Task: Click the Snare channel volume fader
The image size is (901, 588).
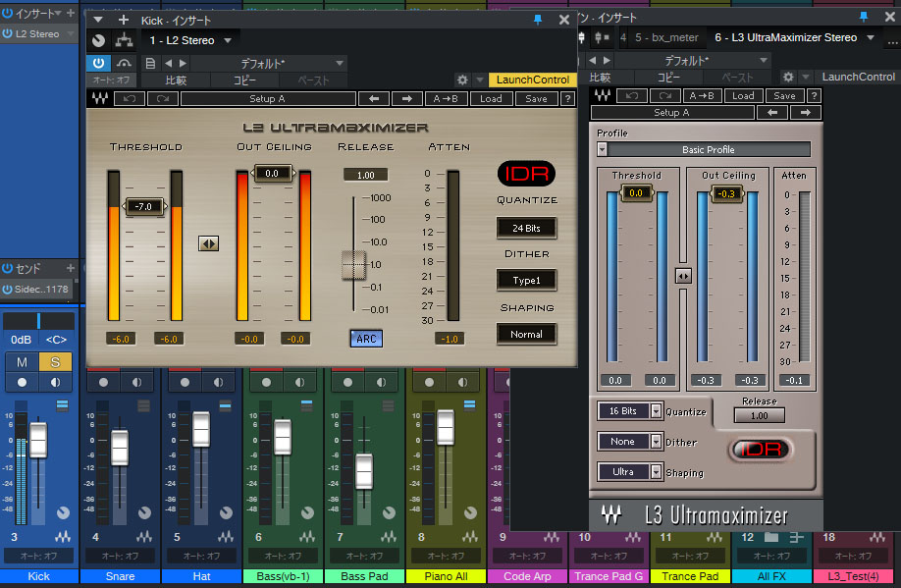Action: (x=119, y=447)
